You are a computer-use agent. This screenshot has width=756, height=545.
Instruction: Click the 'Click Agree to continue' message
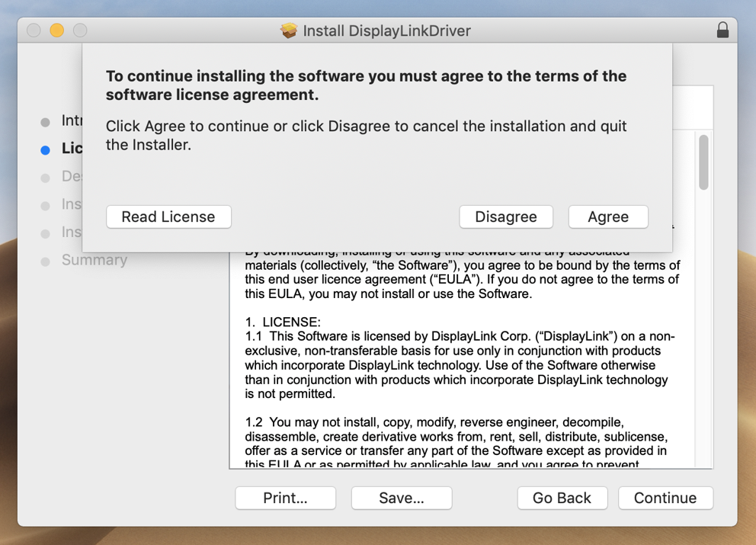[x=366, y=135]
